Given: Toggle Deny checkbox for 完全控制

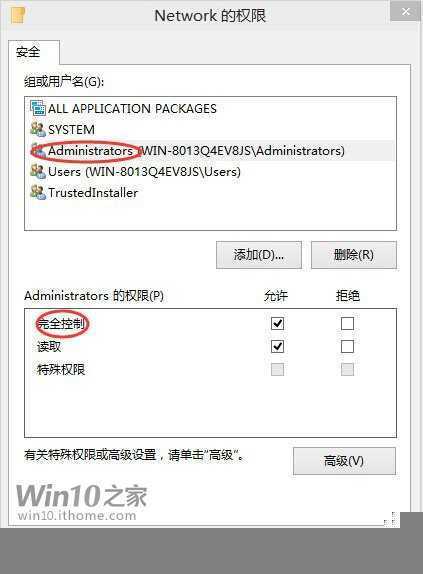Looking at the screenshot, I should pyautogui.click(x=347, y=323).
